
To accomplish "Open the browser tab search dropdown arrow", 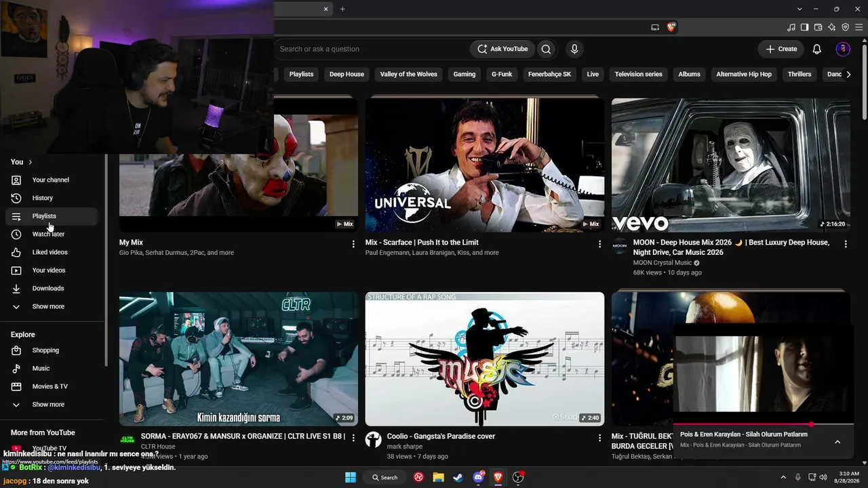I will 800,9.
